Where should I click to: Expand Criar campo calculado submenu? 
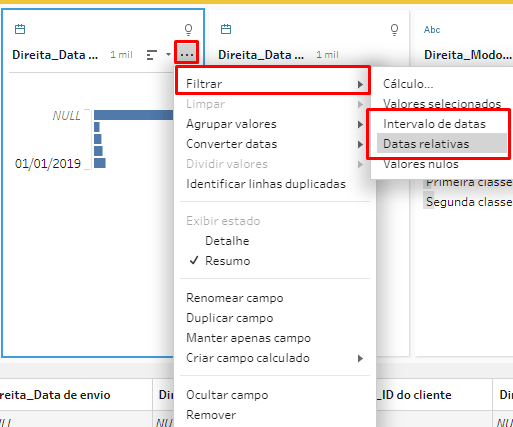pyautogui.click(x=275, y=358)
